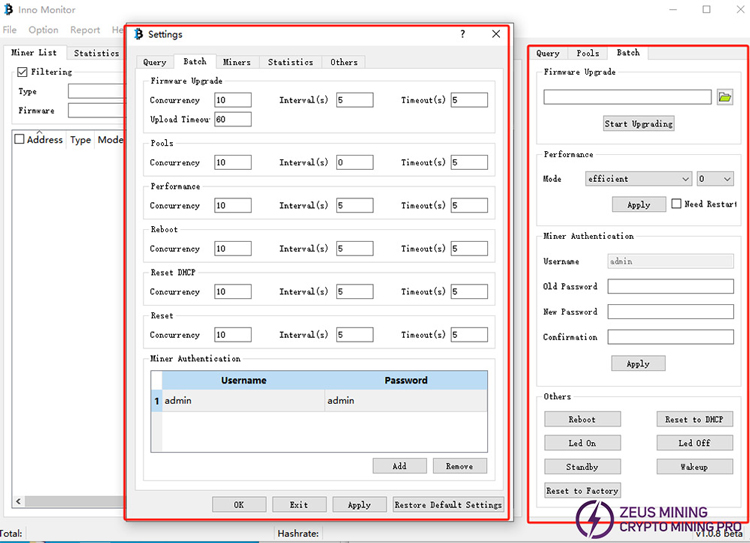Viewport: 750px width, 543px height.
Task: Open the Option menu
Action: pos(43,30)
